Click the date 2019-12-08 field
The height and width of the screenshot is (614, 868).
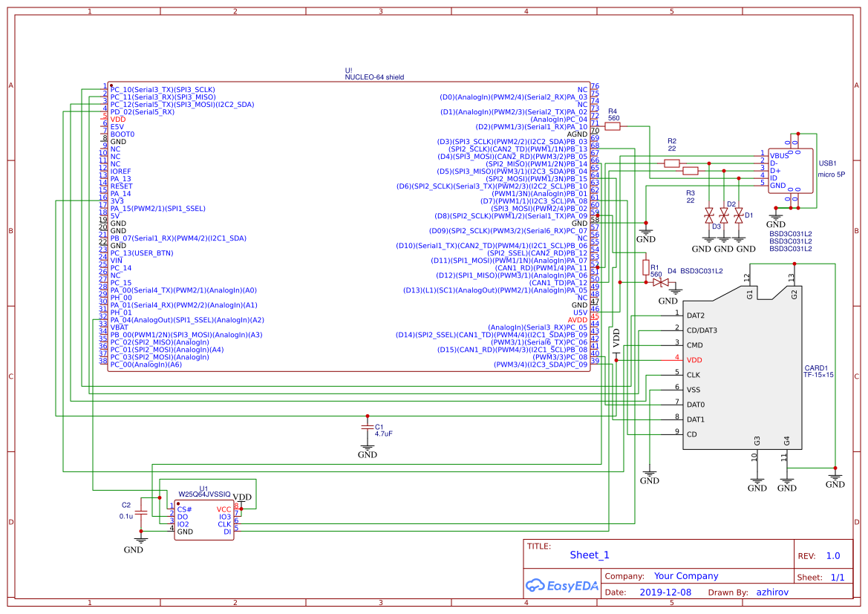click(666, 592)
